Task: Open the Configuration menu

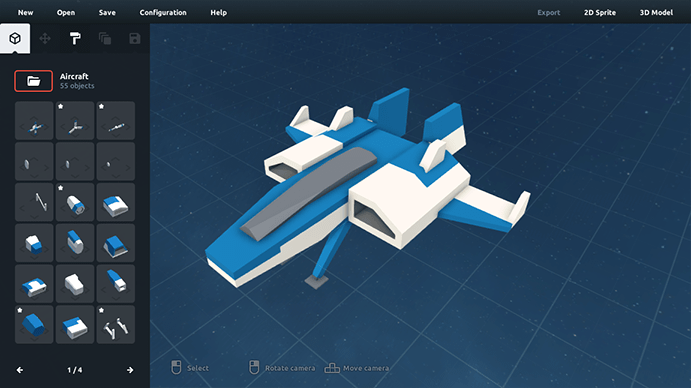Action: click(x=163, y=12)
